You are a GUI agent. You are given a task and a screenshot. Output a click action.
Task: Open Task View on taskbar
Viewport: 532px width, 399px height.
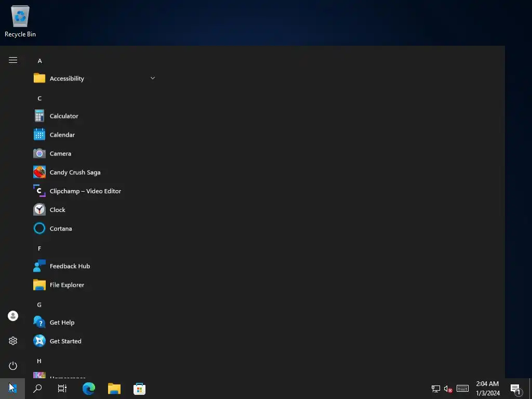pos(62,389)
